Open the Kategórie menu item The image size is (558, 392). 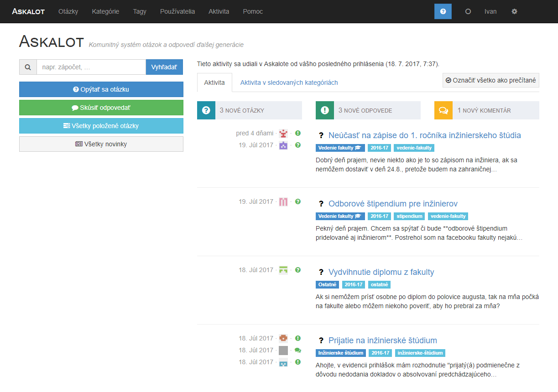pos(105,11)
